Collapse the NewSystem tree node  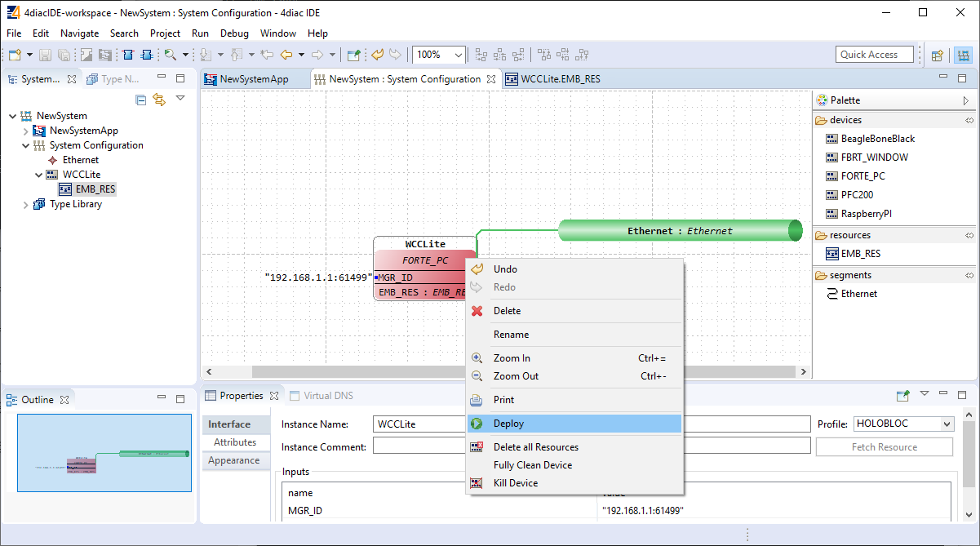[x=12, y=116]
